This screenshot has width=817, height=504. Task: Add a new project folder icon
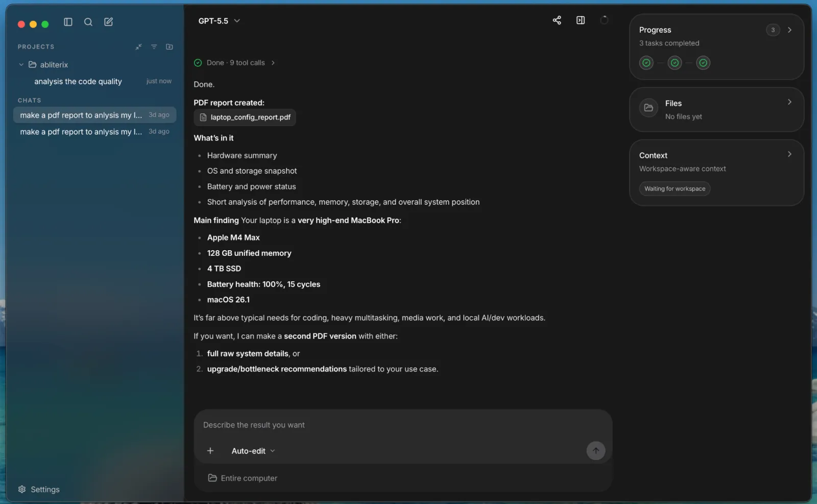(x=170, y=47)
